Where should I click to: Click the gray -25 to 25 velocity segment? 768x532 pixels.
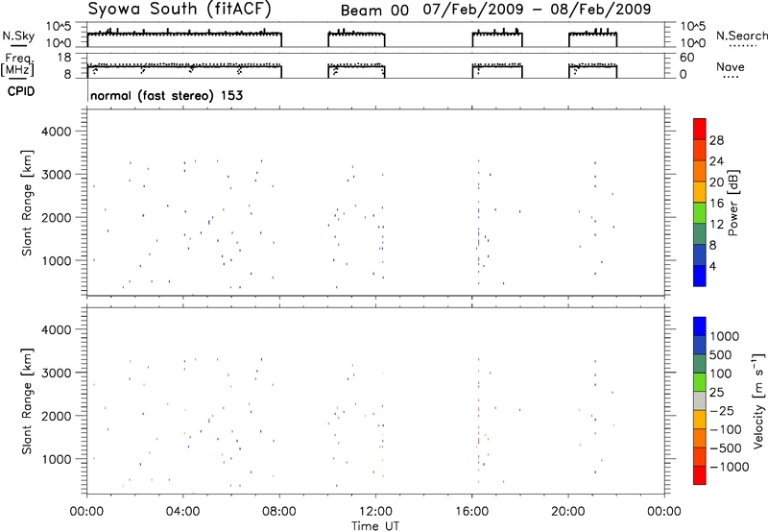[x=700, y=400]
